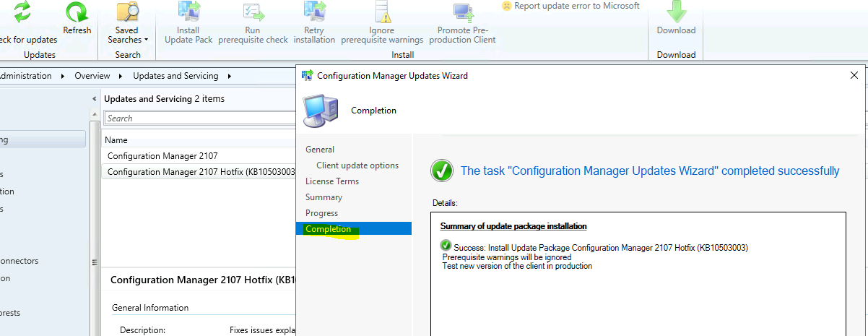Viewport: 868px width, 336px height.
Task: Click the Test new version of the client line
Action: (517, 266)
